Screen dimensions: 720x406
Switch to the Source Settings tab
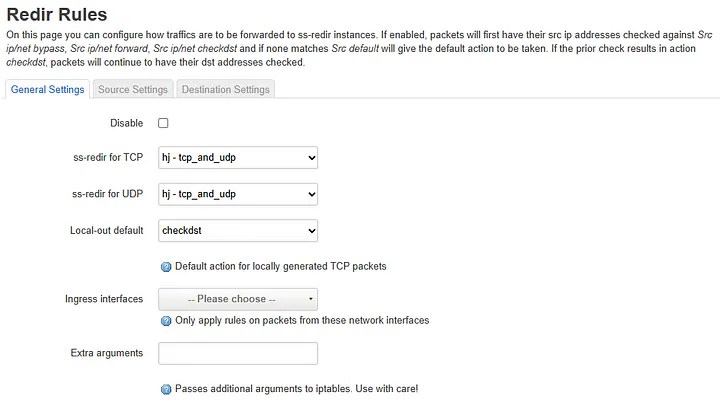click(x=133, y=90)
